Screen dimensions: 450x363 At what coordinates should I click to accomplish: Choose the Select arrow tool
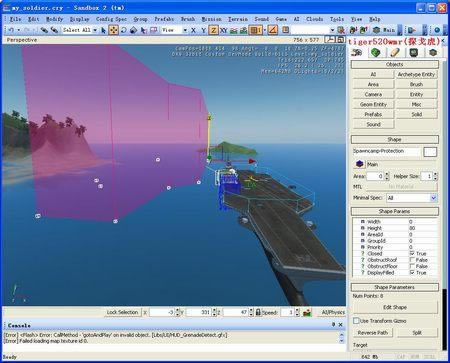point(103,30)
